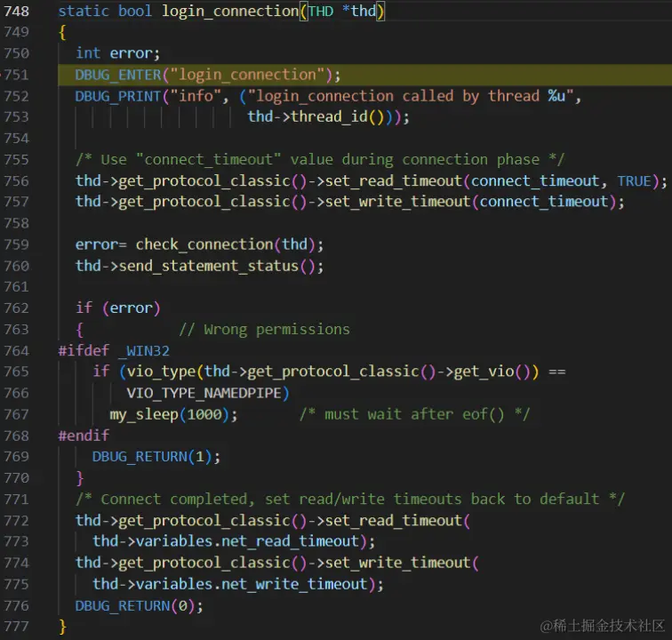Image resolution: width=672 pixels, height=640 pixels.
Task: Click set_read_timeout on line 756
Action: [394, 181]
